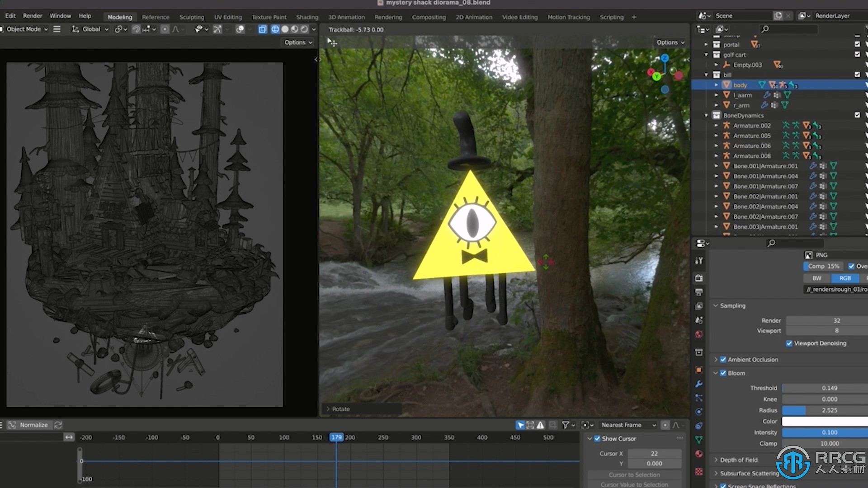Uncheck Viewport Denoising
The image size is (868, 488).
coord(789,343)
